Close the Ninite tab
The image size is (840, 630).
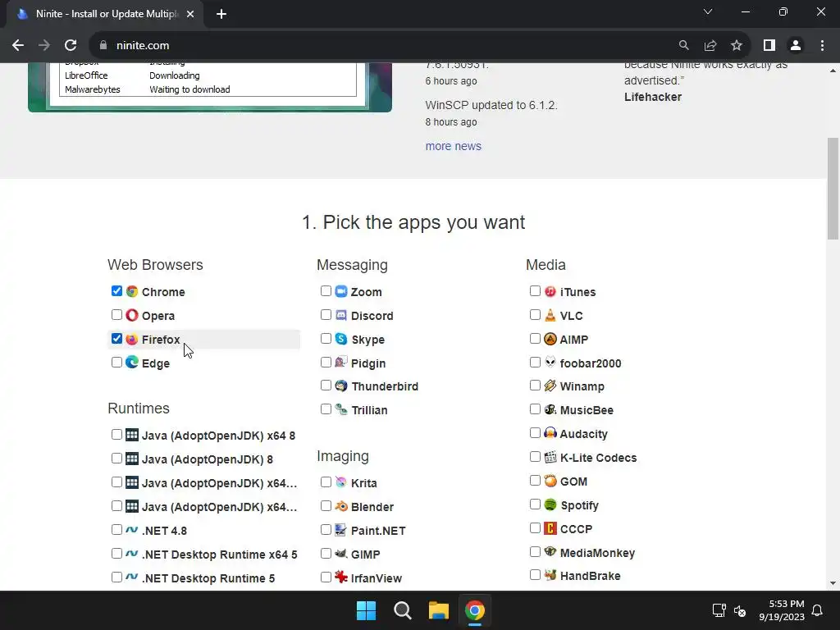190,14
